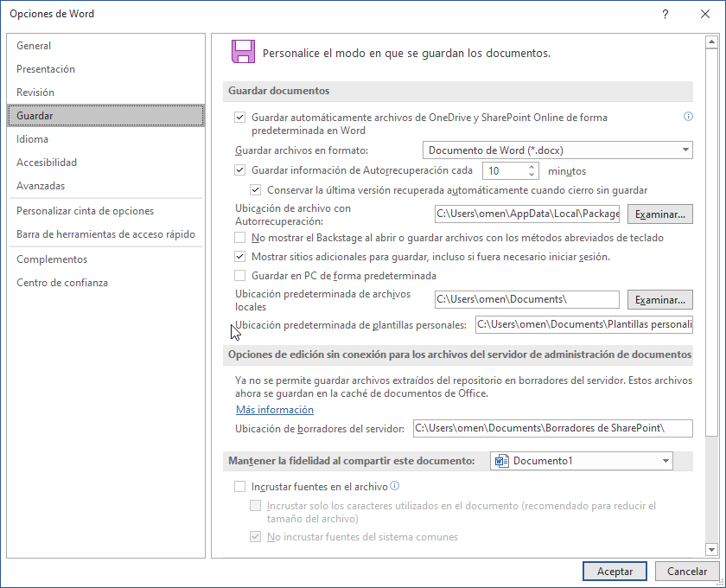
Task: Click the info icon beside the OneDrive autosave option
Action: [x=688, y=116]
